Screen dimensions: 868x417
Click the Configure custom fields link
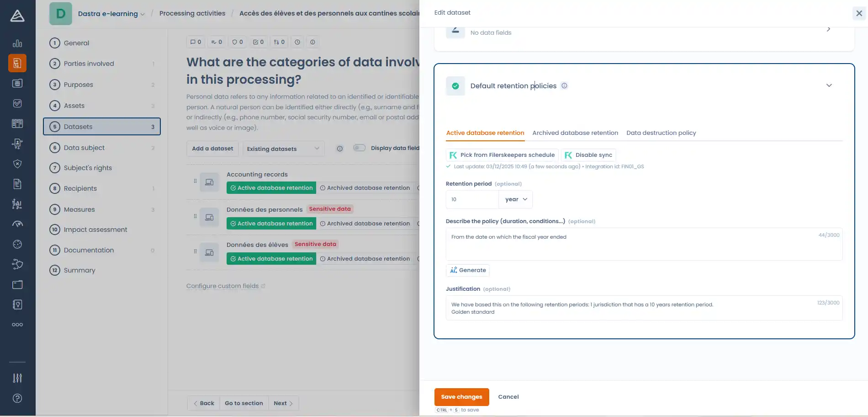tap(222, 286)
